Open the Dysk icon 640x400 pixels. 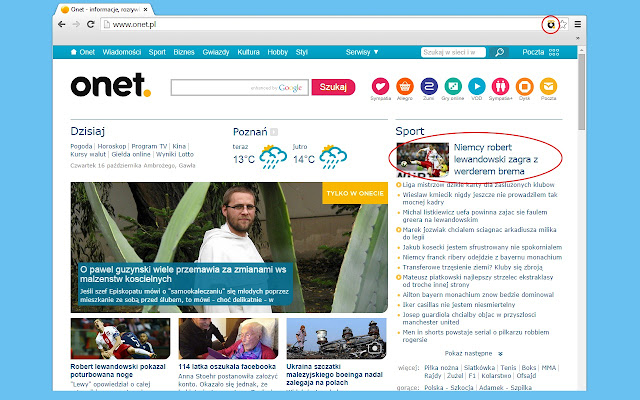524,86
